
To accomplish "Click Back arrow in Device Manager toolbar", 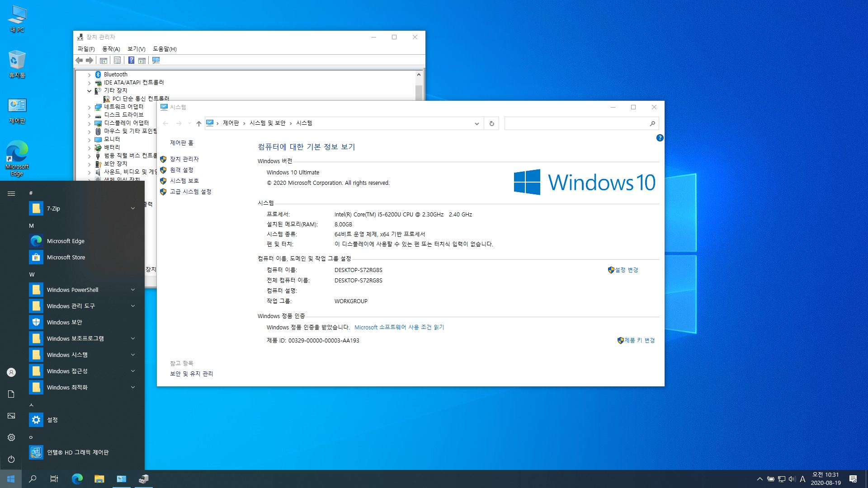I will click(79, 60).
